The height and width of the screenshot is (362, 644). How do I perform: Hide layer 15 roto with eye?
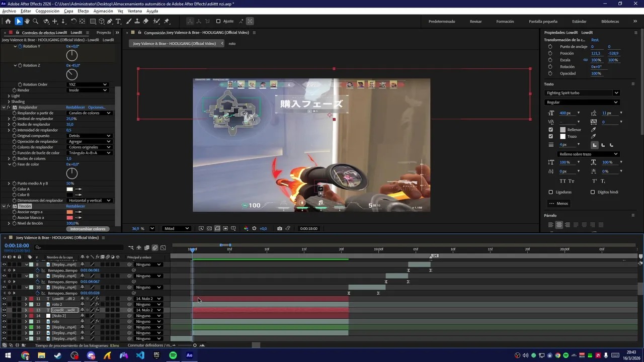pyautogui.click(x=4, y=321)
